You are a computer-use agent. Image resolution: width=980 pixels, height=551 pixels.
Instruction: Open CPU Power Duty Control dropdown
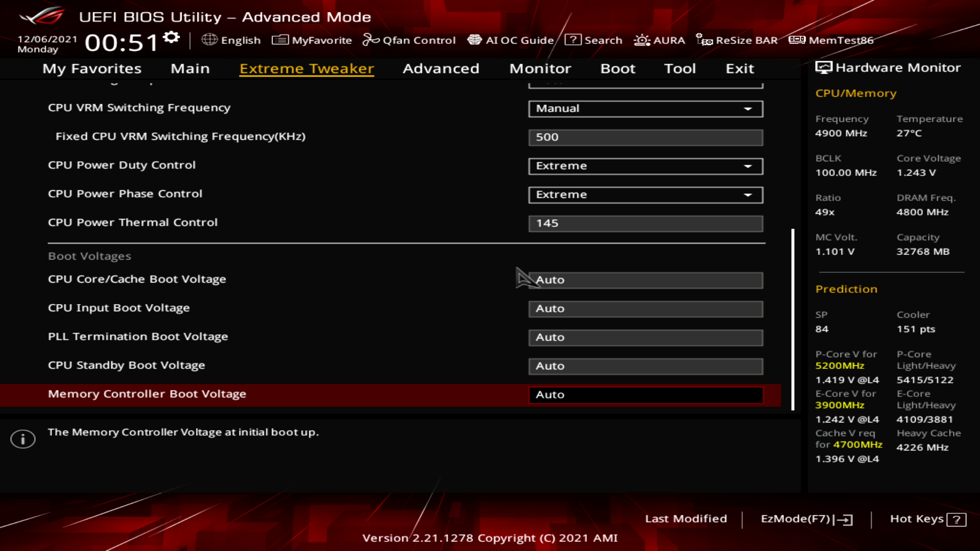point(645,166)
